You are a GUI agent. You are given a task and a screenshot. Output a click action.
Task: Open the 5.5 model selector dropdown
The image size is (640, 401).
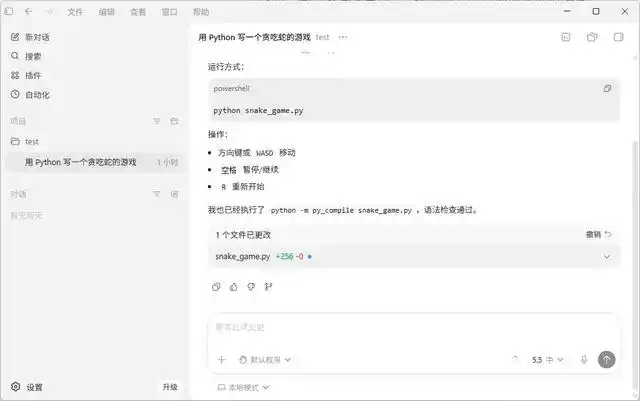pyautogui.click(x=548, y=360)
